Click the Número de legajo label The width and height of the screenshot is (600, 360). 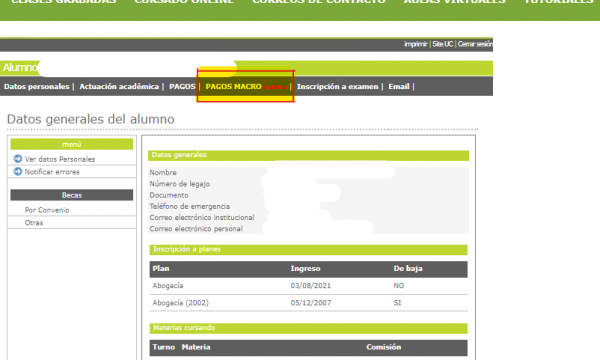[x=179, y=184]
